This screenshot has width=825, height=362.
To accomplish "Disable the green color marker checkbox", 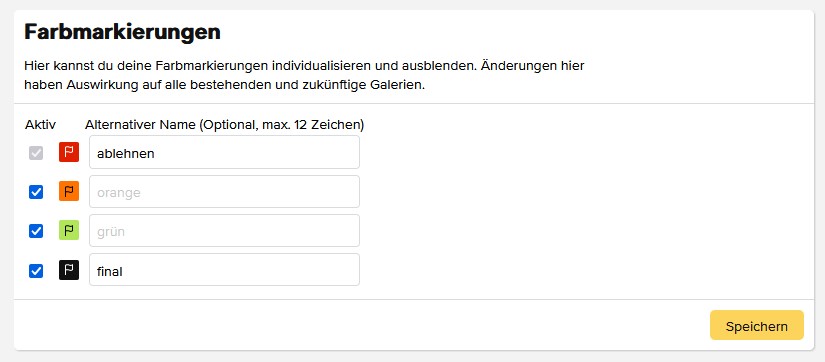I will [x=36, y=231].
